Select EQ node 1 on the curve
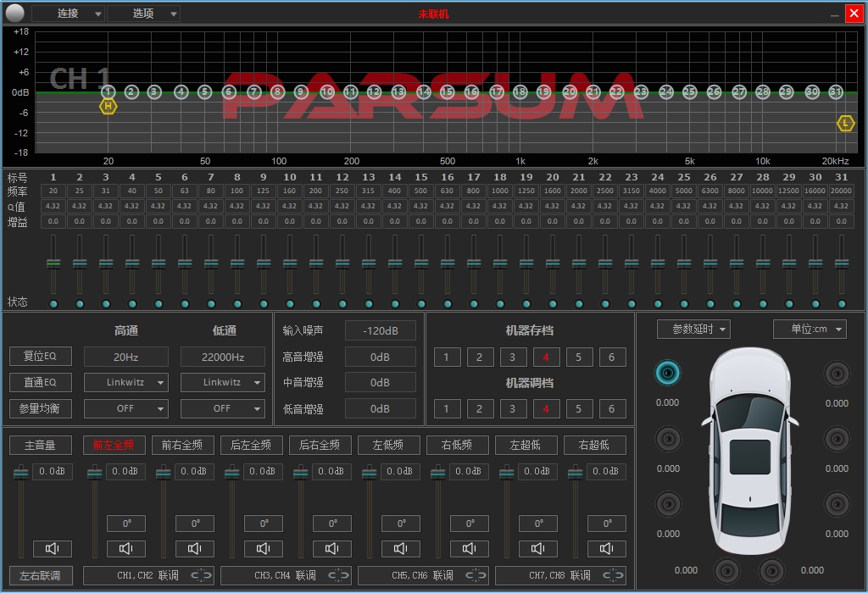Image resolution: width=868 pixels, height=593 pixels. point(108,91)
